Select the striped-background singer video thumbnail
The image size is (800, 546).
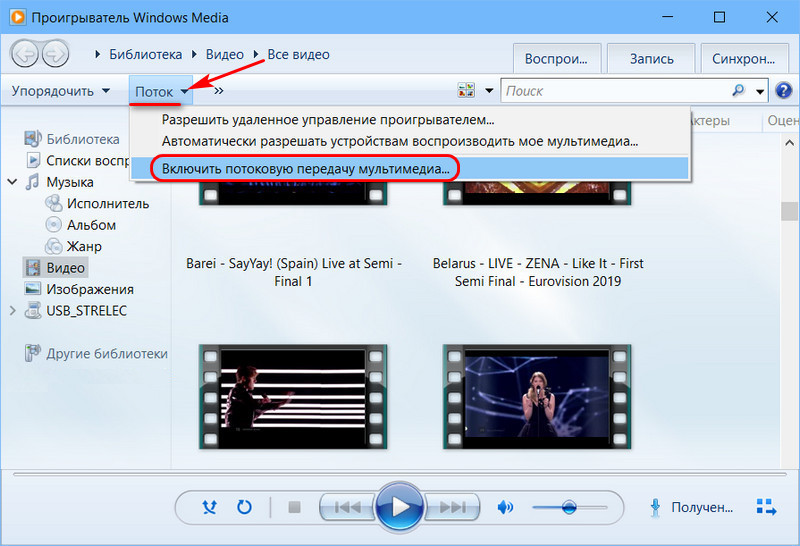293,397
